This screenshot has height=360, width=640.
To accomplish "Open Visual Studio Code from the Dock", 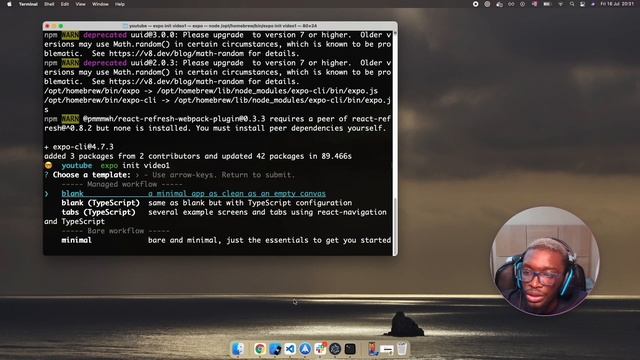I will point(290,349).
